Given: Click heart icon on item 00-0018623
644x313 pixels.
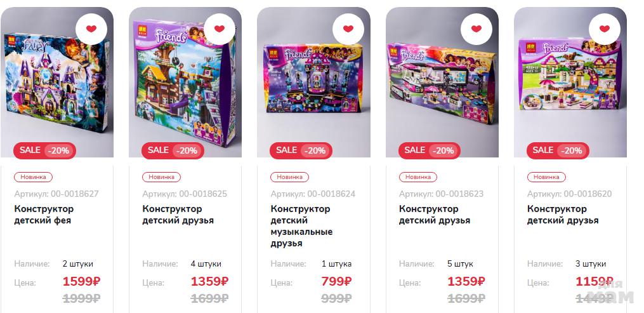Looking at the screenshot, I should pos(476,29).
